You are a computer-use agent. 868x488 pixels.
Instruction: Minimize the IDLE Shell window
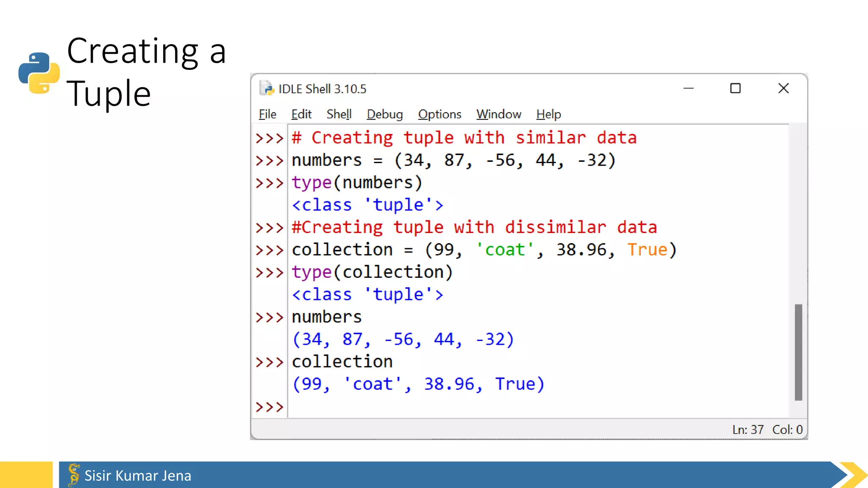[x=689, y=88]
